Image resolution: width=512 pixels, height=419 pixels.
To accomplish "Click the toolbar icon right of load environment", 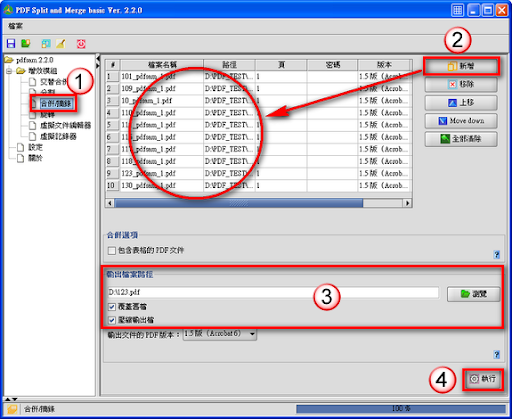I will 46,43.
